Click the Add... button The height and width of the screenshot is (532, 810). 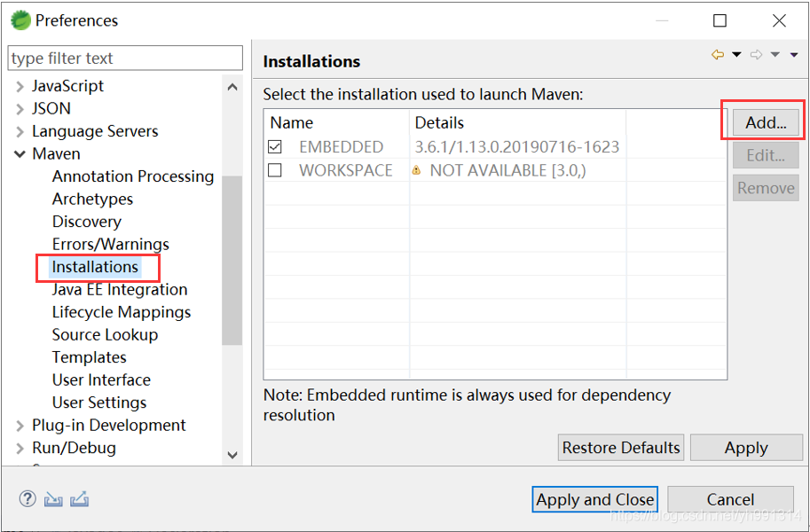(766, 123)
